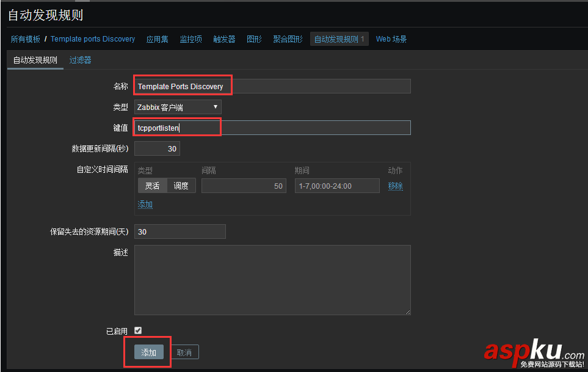Open the Template ports Discovery breadcrumb link
588x372 pixels.
[92, 38]
